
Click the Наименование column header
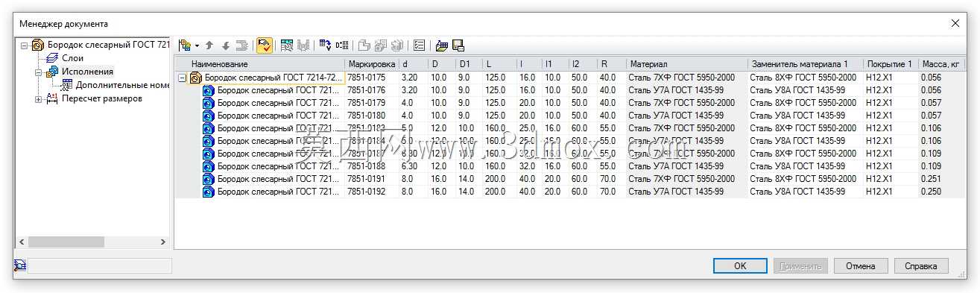[x=259, y=64]
